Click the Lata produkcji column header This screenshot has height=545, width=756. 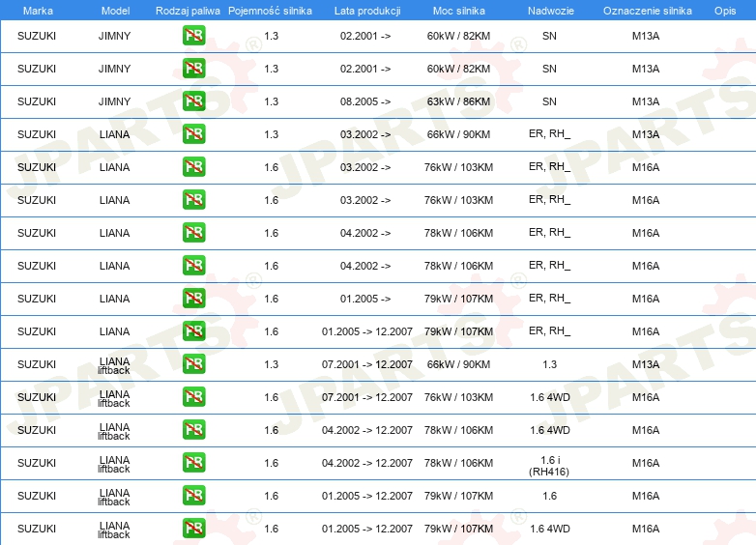[x=367, y=11]
